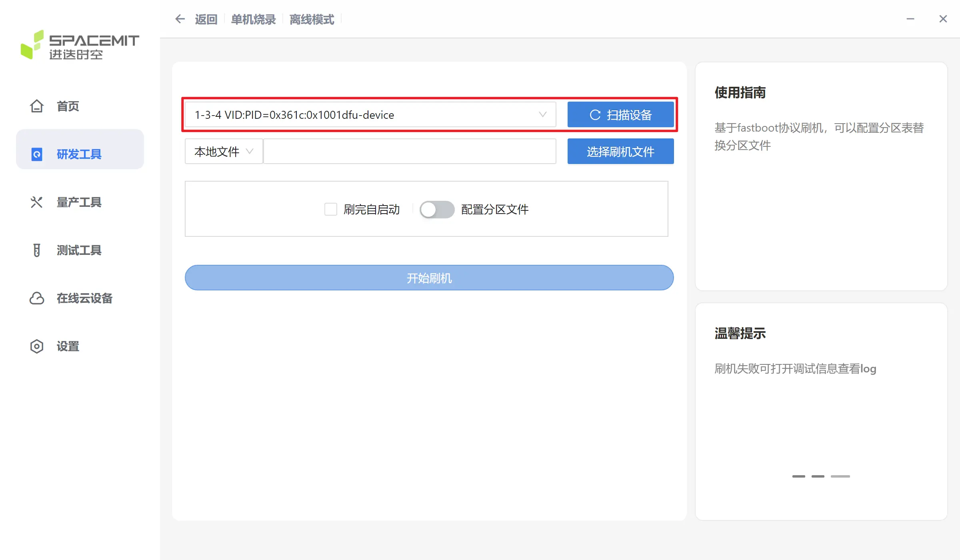960x560 pixels.
Task: Open 测试工具 in the sidebar
Action: click(80, 250)
